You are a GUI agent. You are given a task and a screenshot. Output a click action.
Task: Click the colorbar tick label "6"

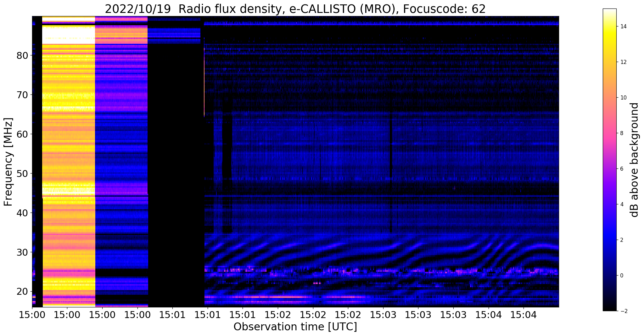[621, 169]
